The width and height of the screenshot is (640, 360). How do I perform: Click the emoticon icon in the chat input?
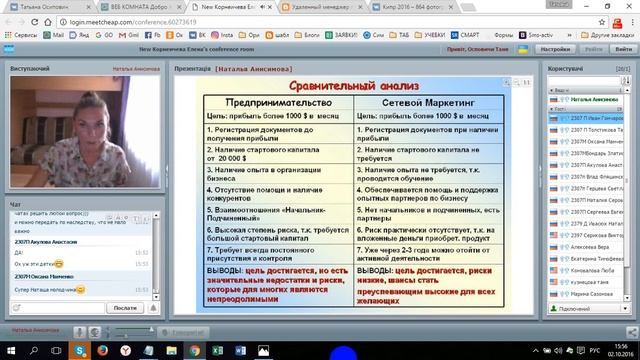[x=17, y=308]
